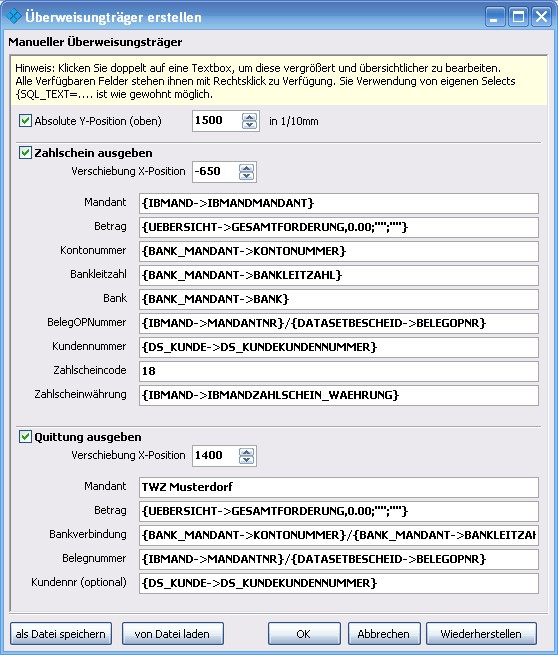Click the application icon in title bar
Viewport: 558px width, 655px height.
click(x=14, y=17)
